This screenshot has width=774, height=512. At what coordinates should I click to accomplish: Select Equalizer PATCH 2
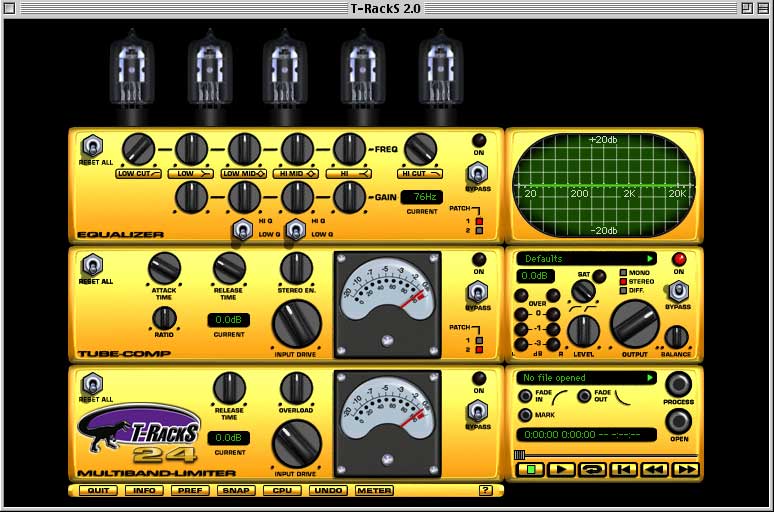click(x=479, y=231)
